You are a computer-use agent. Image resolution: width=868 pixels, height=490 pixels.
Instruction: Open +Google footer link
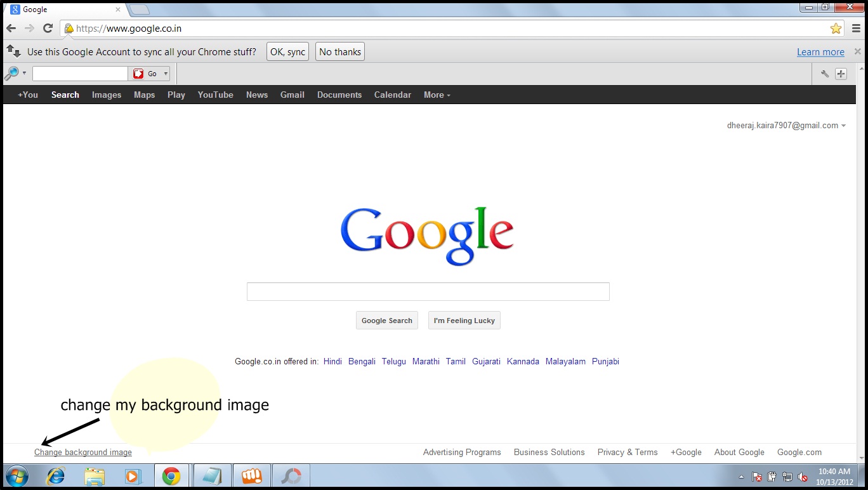686,453
